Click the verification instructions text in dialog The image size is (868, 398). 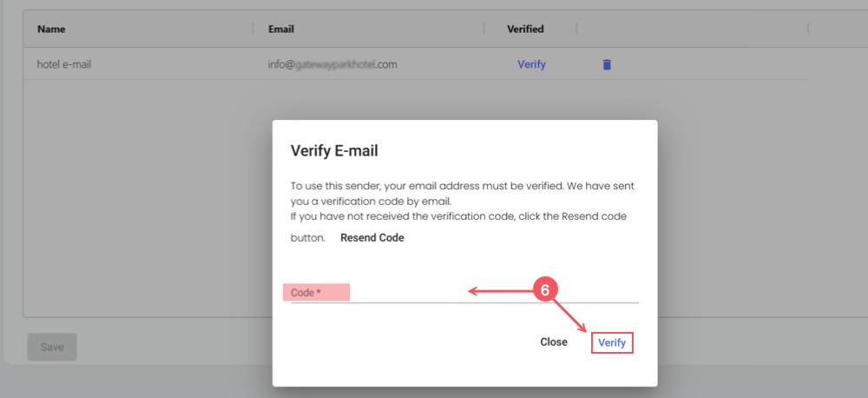point(464,200)
